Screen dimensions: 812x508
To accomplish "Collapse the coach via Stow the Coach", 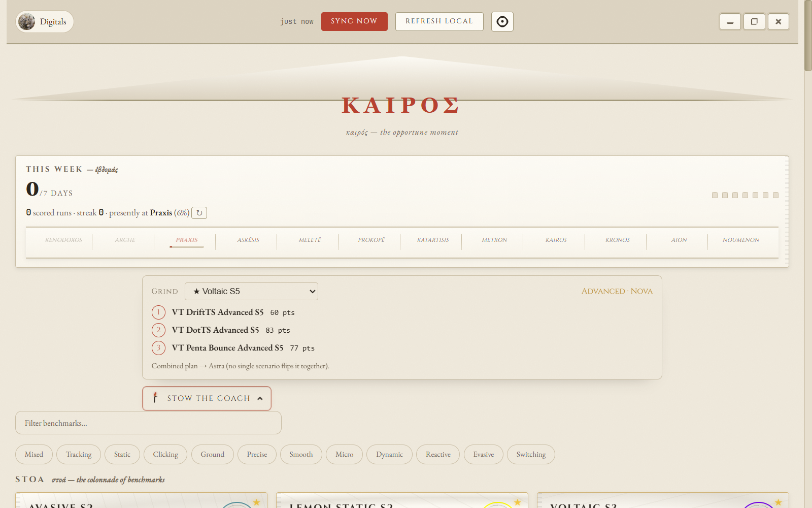I will tap(207, 398).
